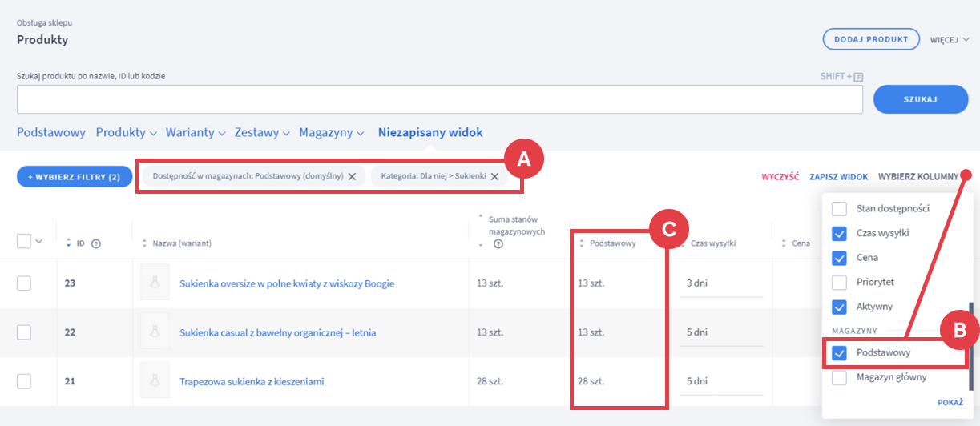Screen dimensions: 980x426
Task: Sort by Podstawowy column using sort arrows
Action: coord(582,243)
